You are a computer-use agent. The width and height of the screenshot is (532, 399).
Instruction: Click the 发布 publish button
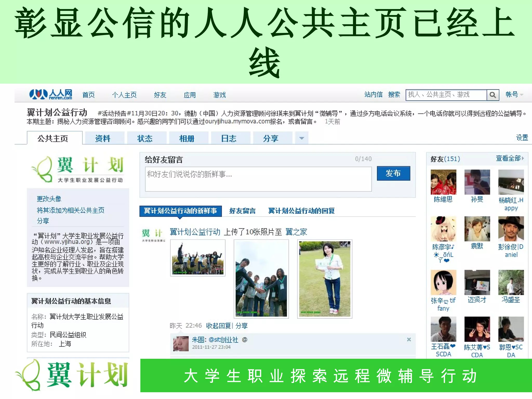393,173
